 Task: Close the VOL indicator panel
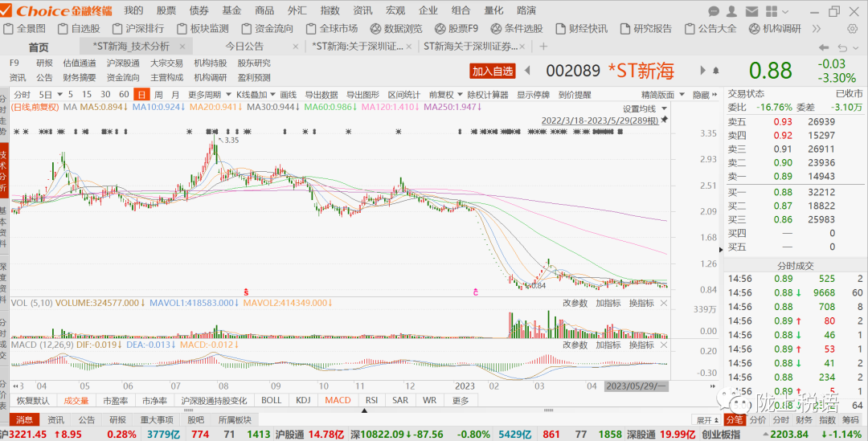coord(663,303)
